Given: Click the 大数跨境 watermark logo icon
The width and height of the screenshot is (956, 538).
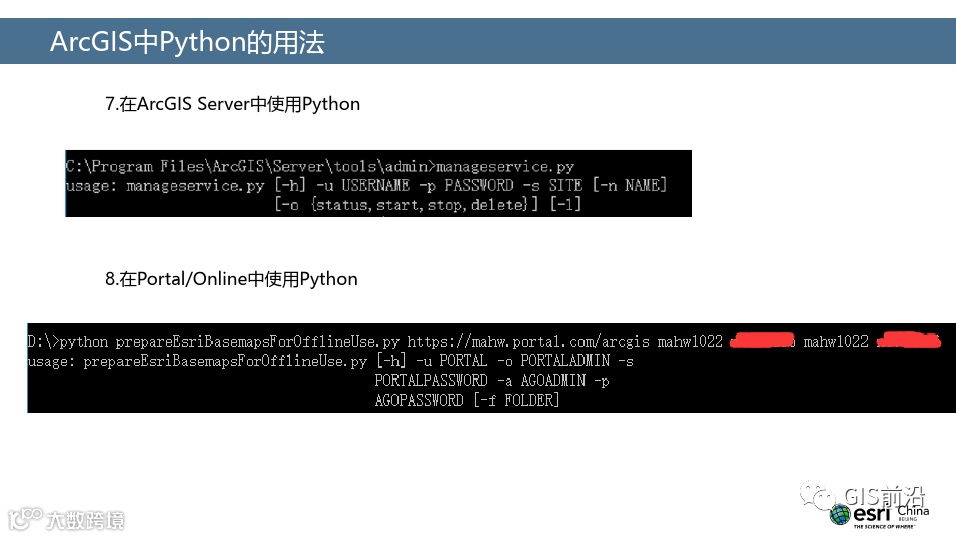Looking at the screenshot, I should [25, 518].
